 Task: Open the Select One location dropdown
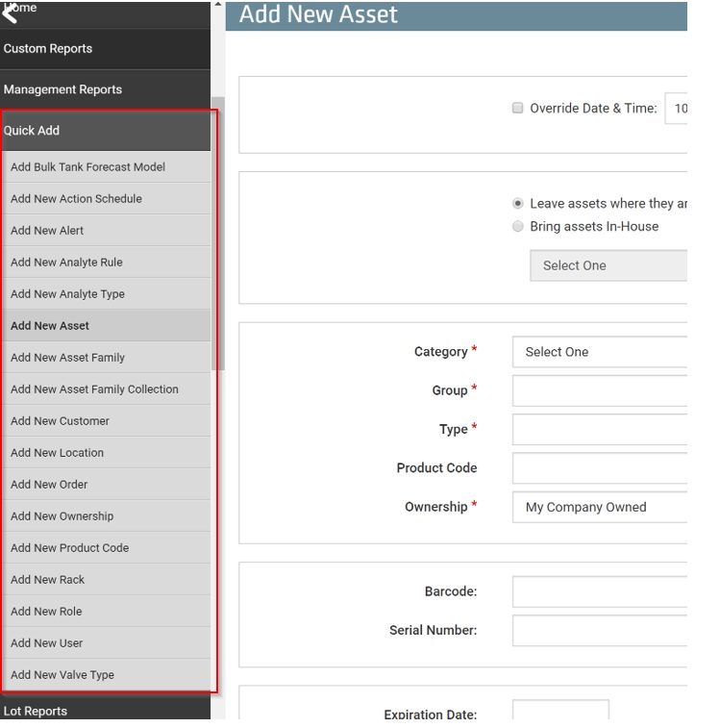pyautogui.click(x=608, y=265)
